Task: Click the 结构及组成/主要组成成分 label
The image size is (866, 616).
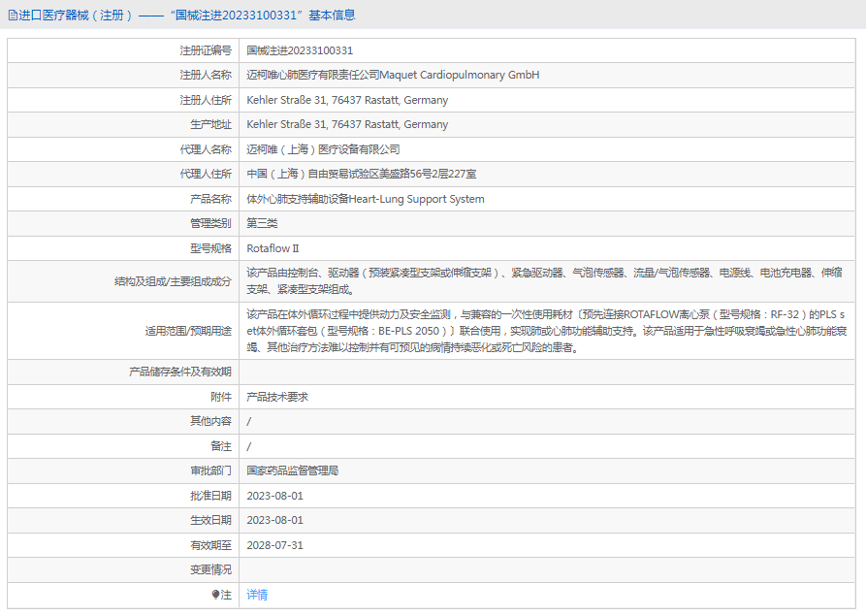Action: coord(173,281)
